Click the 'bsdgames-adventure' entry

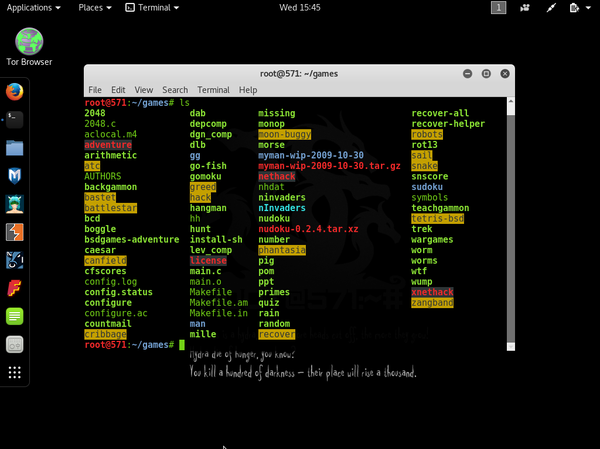pyautogui.click(x=132, y=240)
